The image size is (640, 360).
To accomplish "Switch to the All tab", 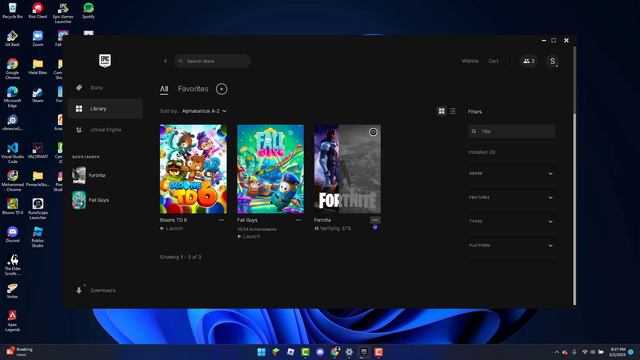I will pyautogui.click(x=164, y=89).
